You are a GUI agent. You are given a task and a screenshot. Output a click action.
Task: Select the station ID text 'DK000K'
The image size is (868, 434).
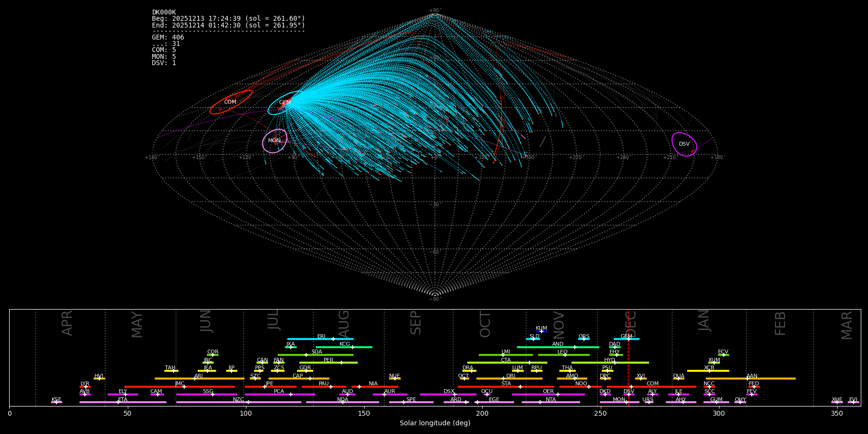click(164, 12)
